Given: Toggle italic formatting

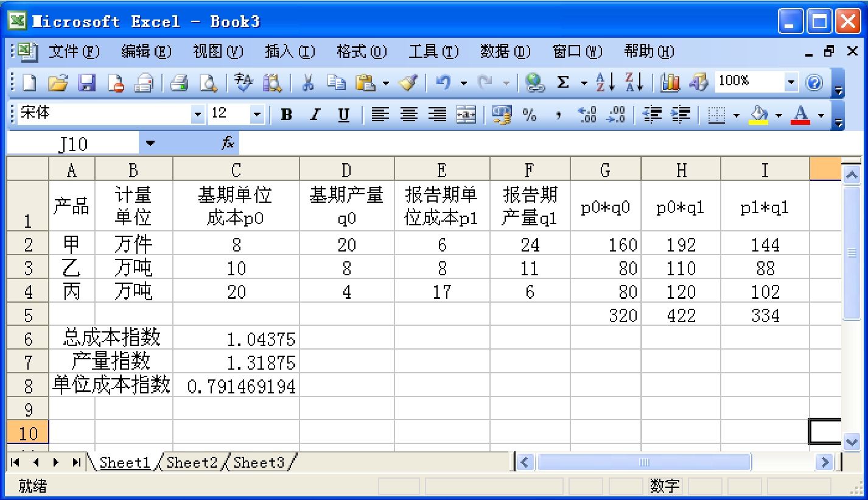Looking at the screenshot, I should coord(315,114).
